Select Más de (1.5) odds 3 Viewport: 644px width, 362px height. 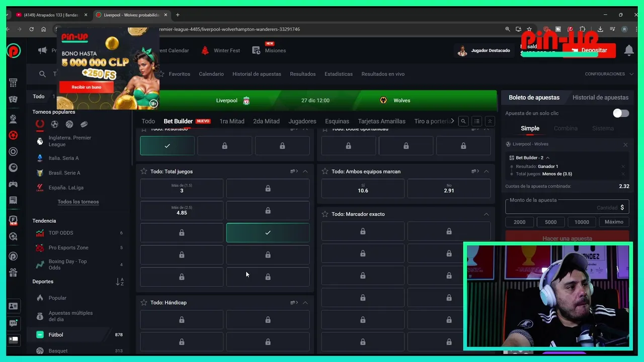182,189
